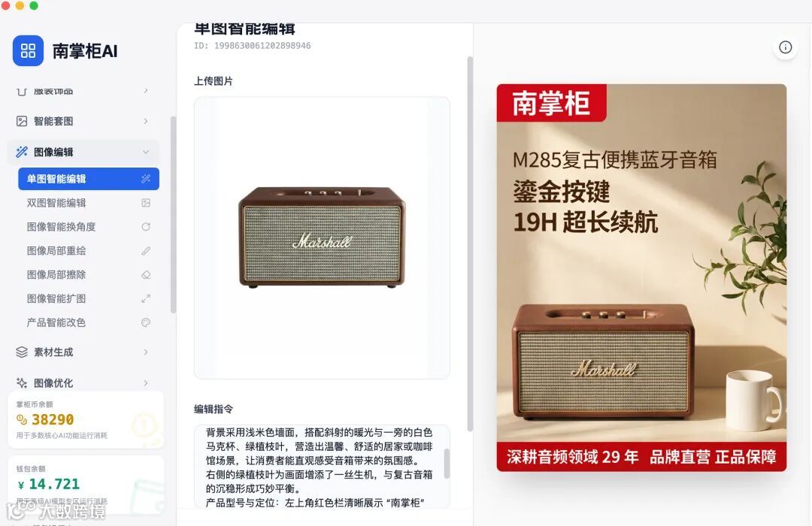Image resolution: width=812 pixels, height=526 pixels.
Task: Click the 钱包余额 ¥14.721 card
Action: point(86,485)
